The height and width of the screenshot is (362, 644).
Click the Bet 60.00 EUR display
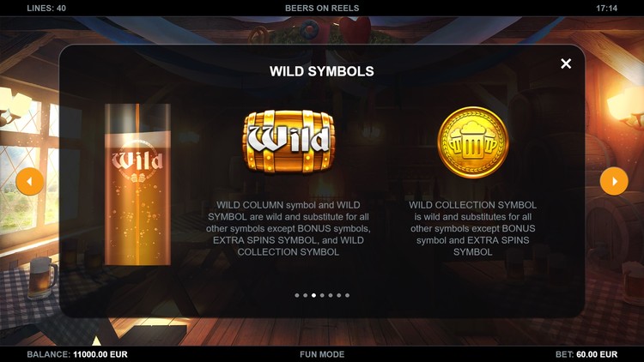tap(586, 354)
